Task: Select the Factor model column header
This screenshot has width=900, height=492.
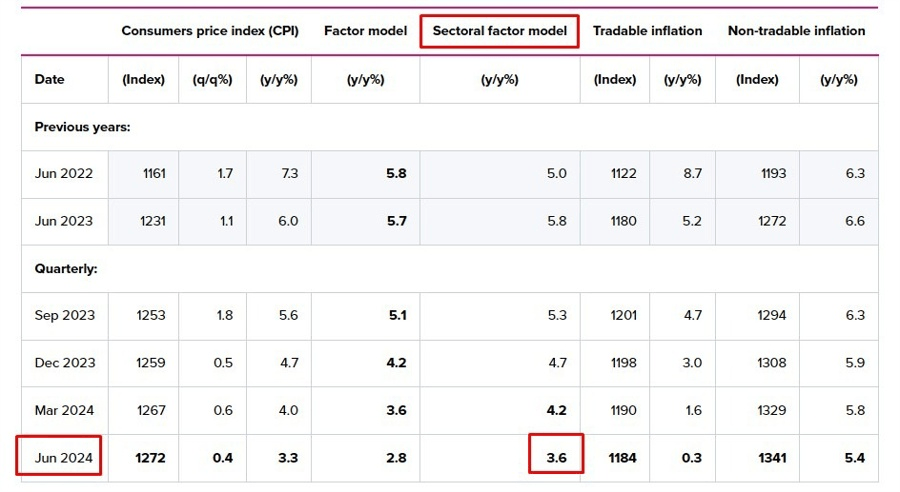Action: 365,31
